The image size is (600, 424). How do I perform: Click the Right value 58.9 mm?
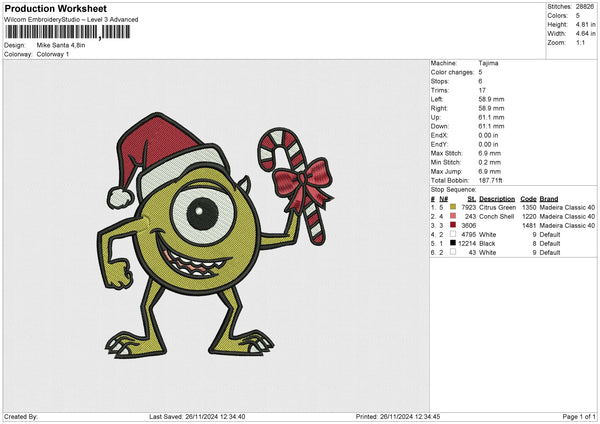pyautogui.click(x=491, y=108)
